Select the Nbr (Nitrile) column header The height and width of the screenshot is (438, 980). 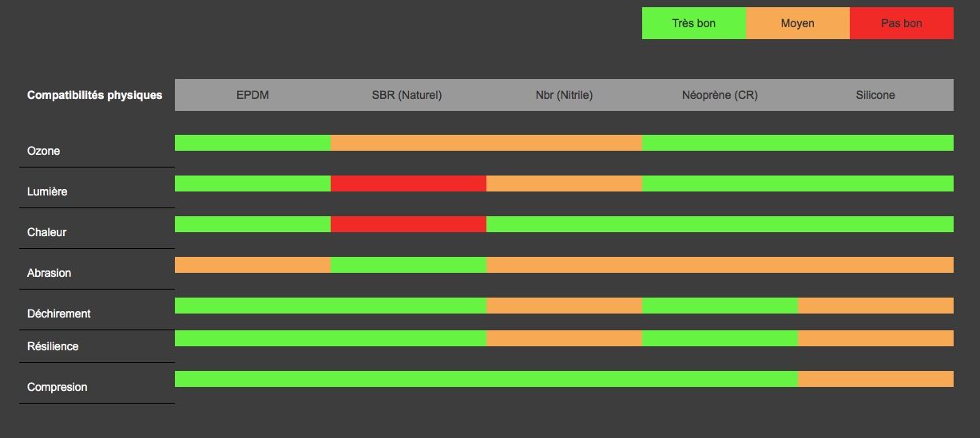point(564,95)
